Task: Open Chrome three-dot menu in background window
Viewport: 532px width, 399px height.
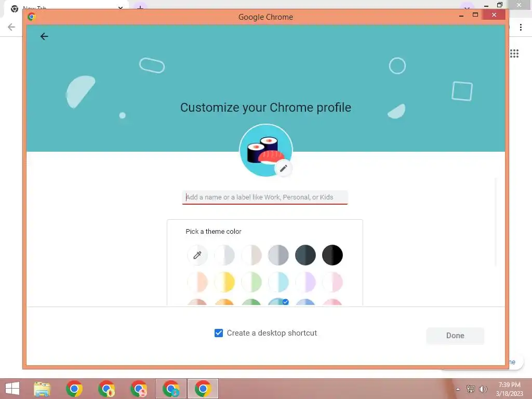Action: click(x=521, y=27)
